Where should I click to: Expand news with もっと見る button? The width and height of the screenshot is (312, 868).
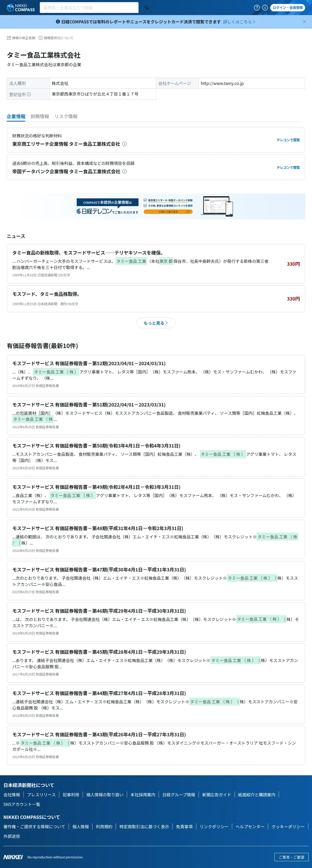click(156, 323)
